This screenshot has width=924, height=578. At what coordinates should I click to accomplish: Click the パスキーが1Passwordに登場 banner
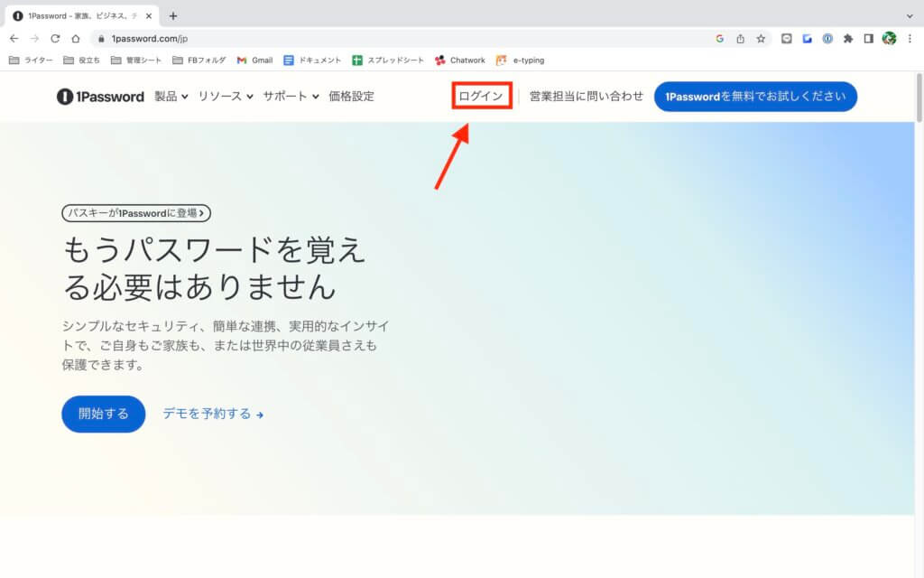click(136, 213)
